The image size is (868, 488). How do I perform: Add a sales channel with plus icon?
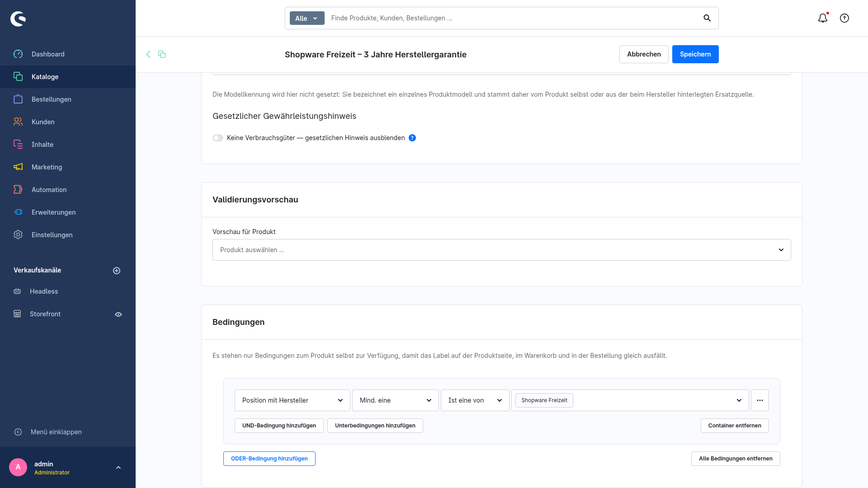click(x=117, y=271)
